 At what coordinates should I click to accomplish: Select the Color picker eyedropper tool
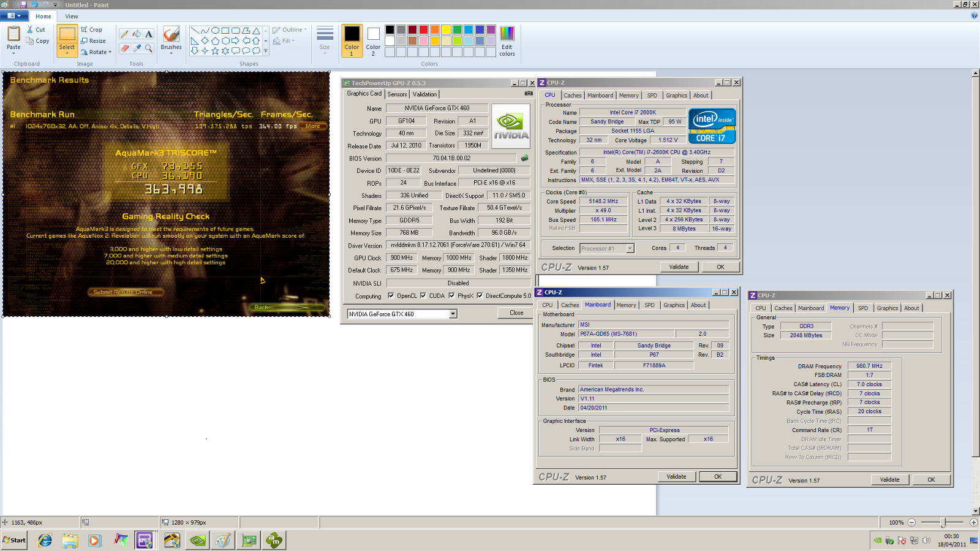tap(137, 48)
